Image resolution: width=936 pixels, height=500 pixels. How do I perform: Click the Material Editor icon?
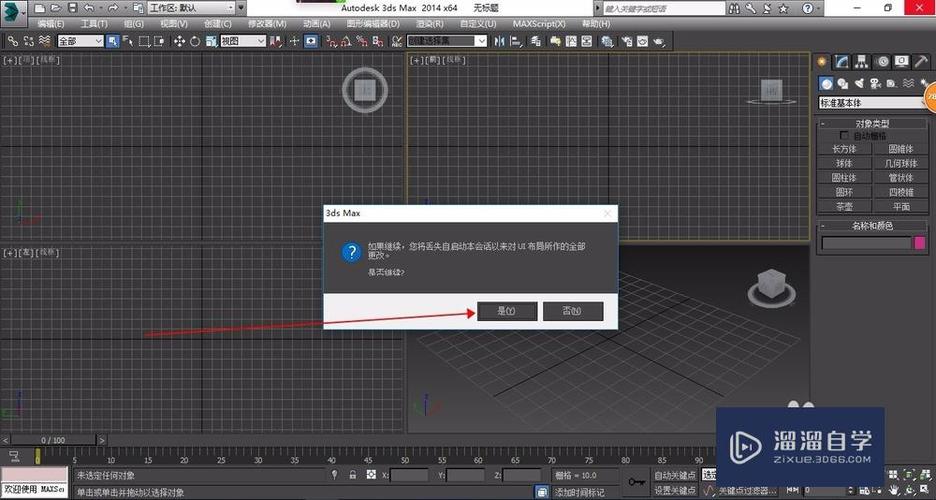pyautogui.click(x=608, y=41)
